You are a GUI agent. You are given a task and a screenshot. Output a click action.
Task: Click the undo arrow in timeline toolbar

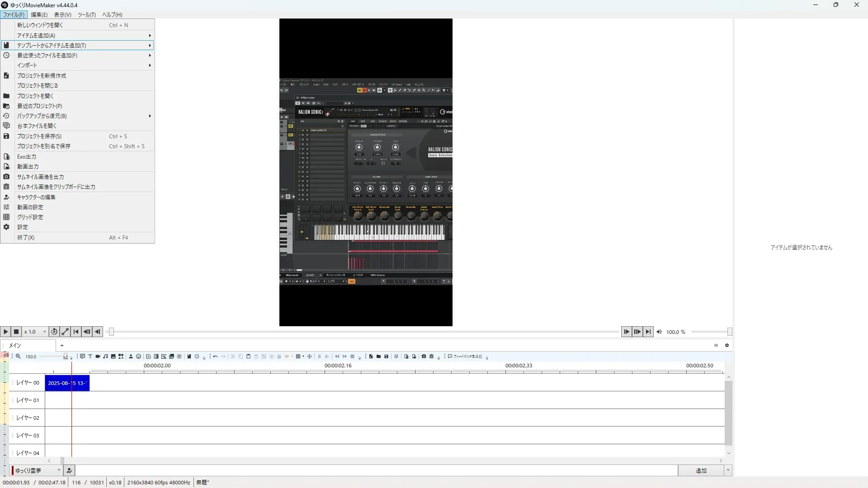(215, 357)
